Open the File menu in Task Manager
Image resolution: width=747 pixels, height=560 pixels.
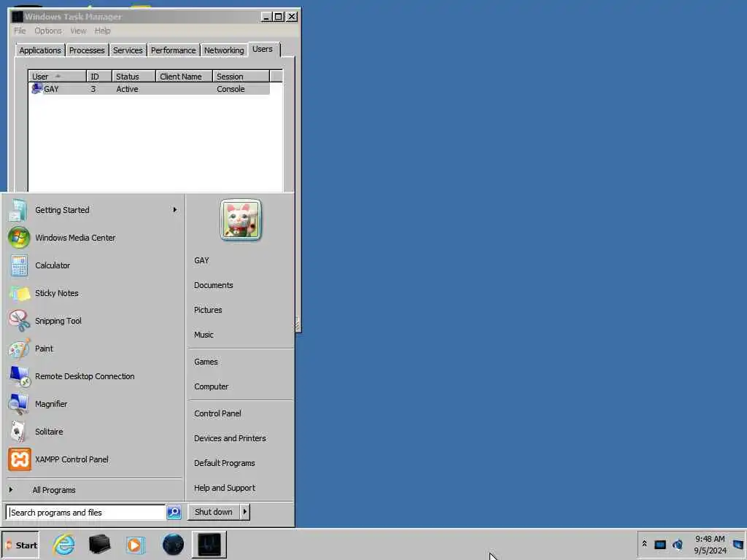(x=20, y=31)
